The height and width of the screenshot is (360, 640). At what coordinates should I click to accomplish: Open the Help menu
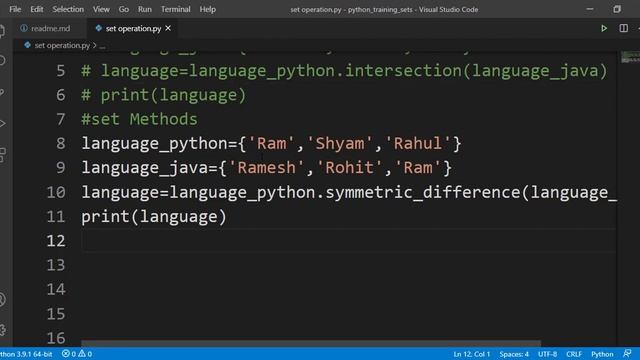pos(207,9)
